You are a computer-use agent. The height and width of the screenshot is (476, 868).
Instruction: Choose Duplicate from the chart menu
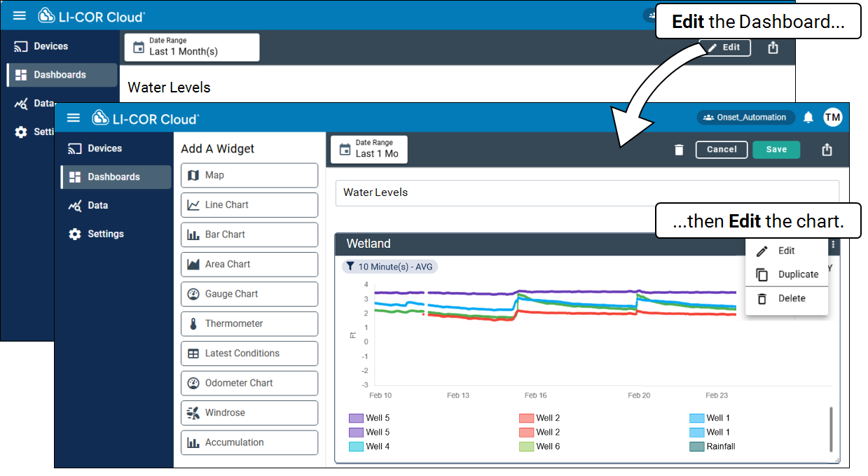click(x=797, y=274)
